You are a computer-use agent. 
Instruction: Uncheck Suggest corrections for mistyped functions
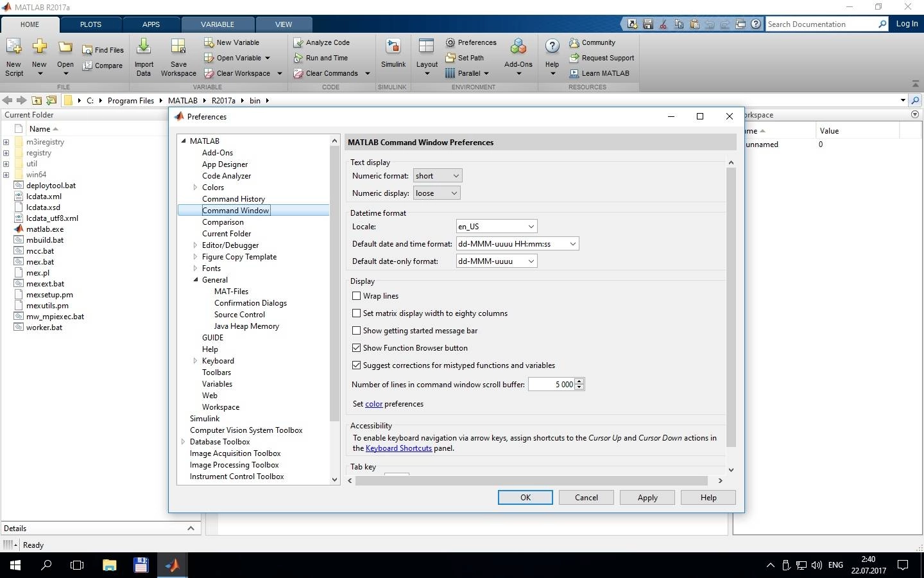pyautogui.click(x=356, y=365)
